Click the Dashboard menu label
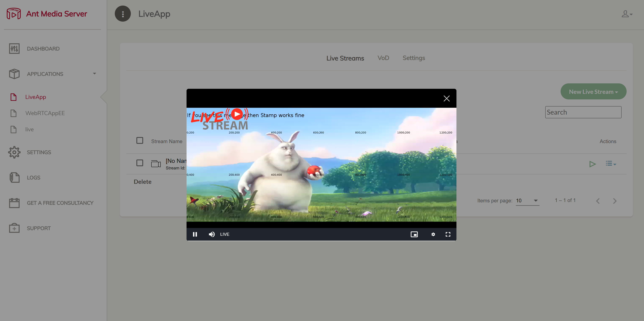 (43, 49)
